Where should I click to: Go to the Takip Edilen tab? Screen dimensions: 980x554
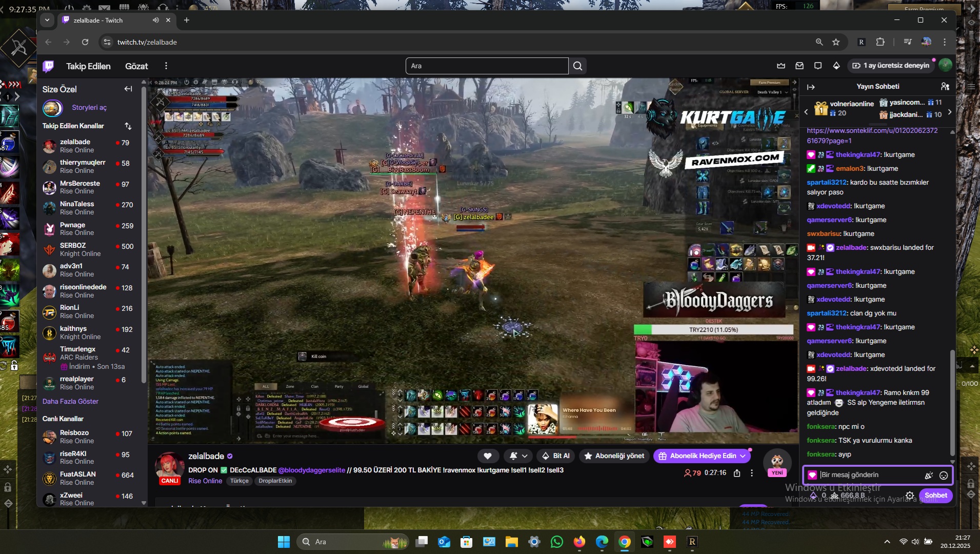(88, 66)
